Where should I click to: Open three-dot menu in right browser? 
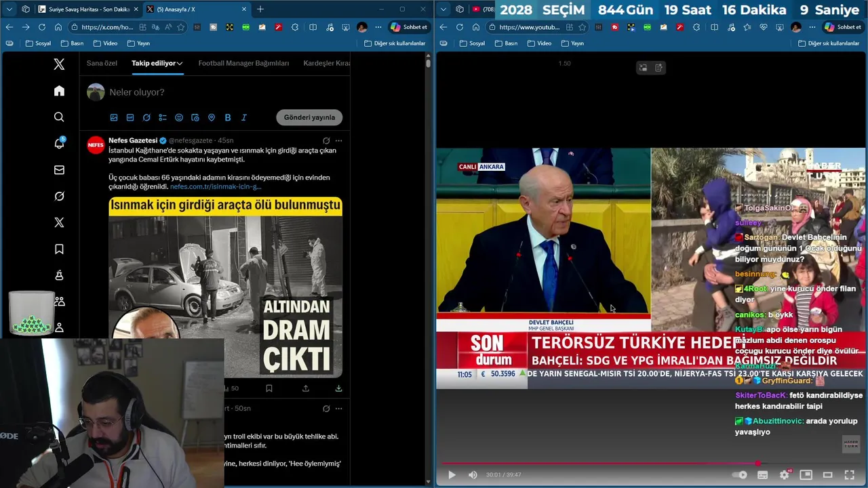pyautogui.click(x=812, y=27)
